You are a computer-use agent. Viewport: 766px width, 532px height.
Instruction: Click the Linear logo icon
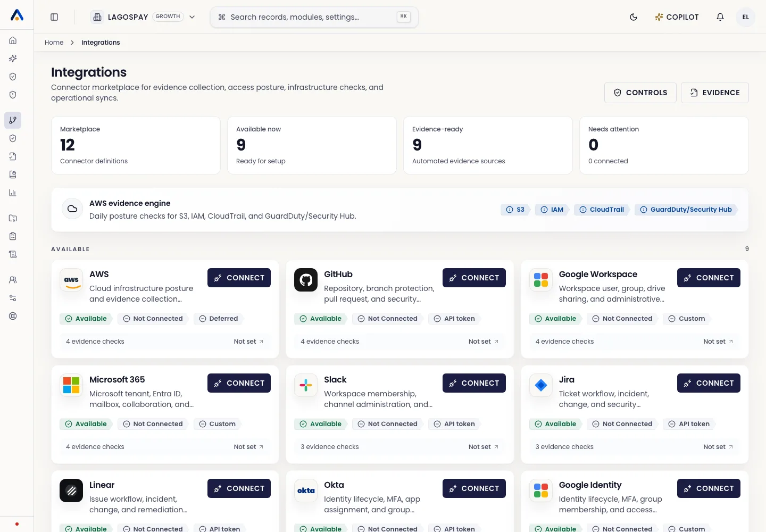[71, 491]
